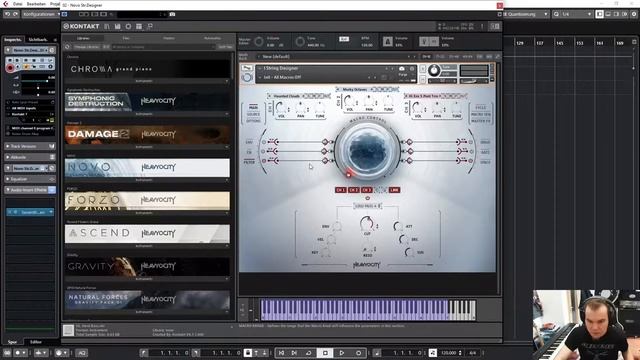Click the transport Record button
Image resolution: width=640 pixels, height=360 pixels.
pos(358,353)
